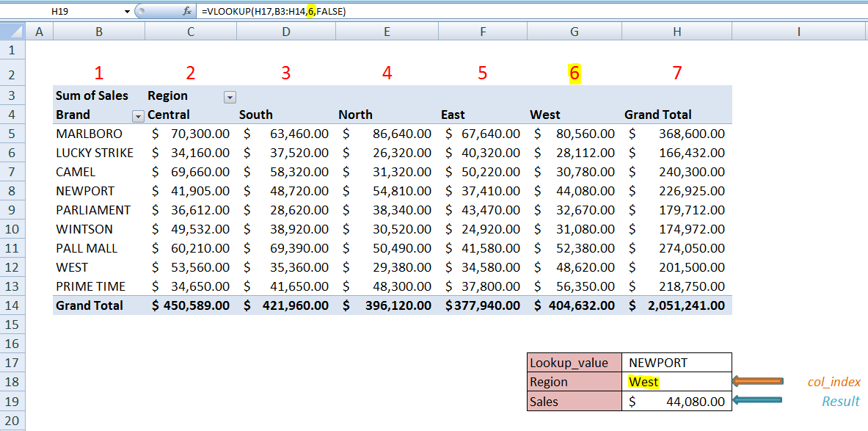The height and width of the screenshot is (431, 868).
Task: Open the Name Box dropdown arrow
Action: coord(128,11)
